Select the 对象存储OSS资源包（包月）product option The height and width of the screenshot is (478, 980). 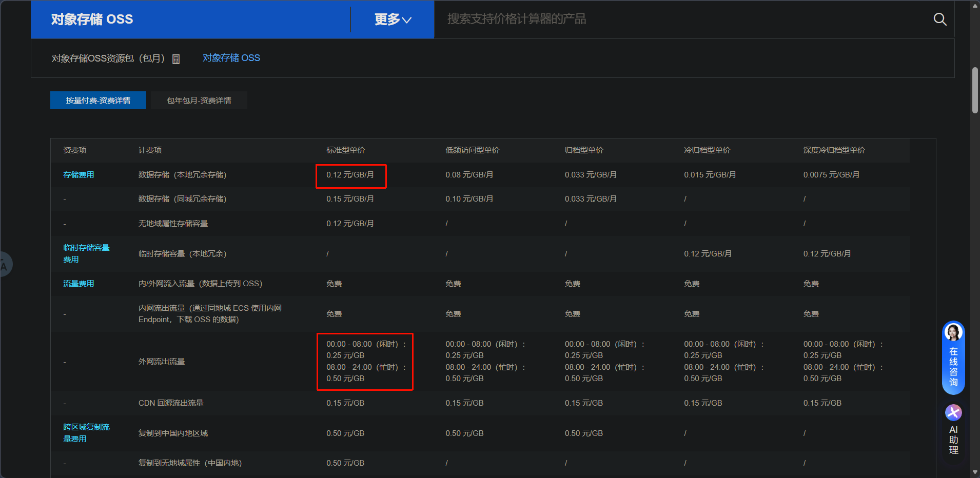(108, 58)
